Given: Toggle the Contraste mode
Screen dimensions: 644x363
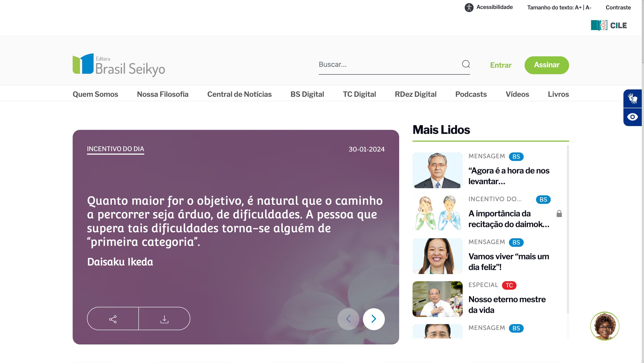Looking at the screenshot, I should point(618,8).
